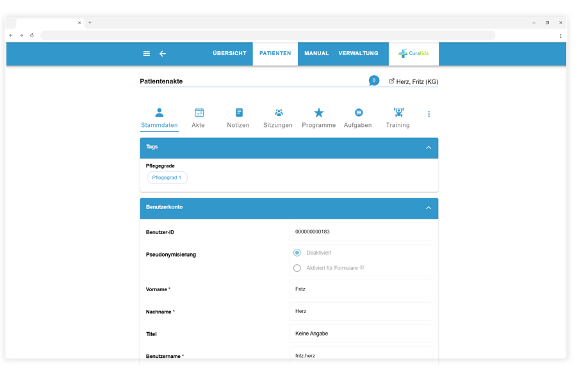
Task: Switch to the Programme tab label
Action: click(319, 125)
